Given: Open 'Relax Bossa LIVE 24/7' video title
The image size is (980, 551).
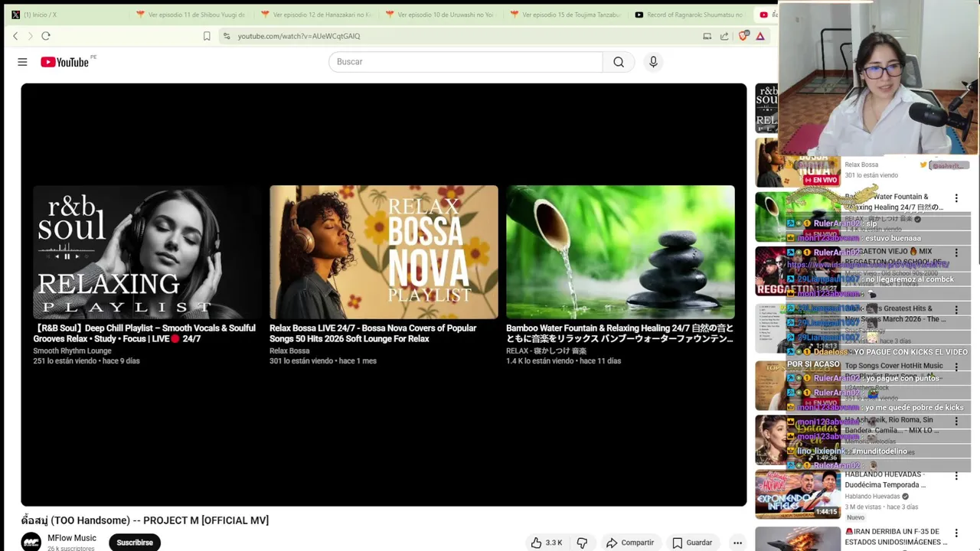Looking at the screenshot, I should [x=373, y=334].
